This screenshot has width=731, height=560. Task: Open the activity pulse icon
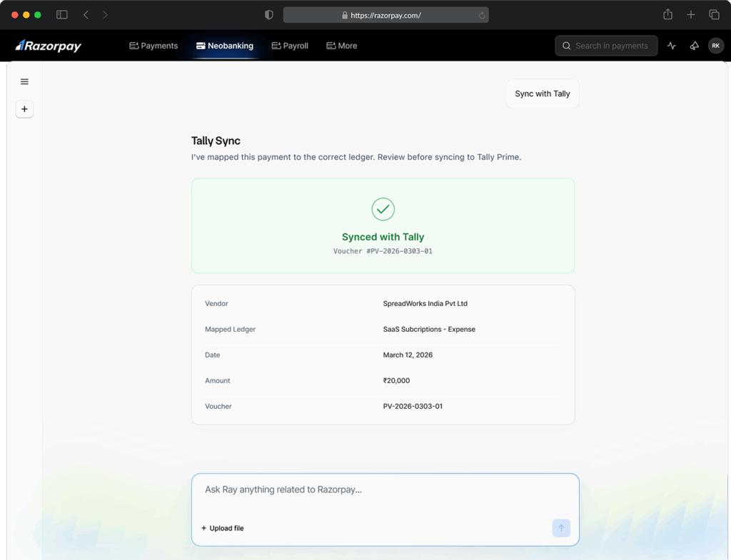tap(671, 46)
